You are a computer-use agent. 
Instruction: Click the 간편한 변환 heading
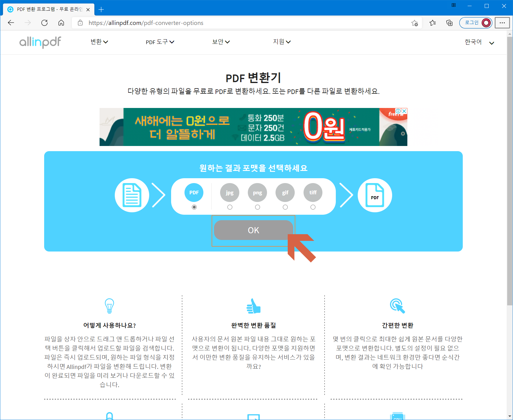point(398,325)
